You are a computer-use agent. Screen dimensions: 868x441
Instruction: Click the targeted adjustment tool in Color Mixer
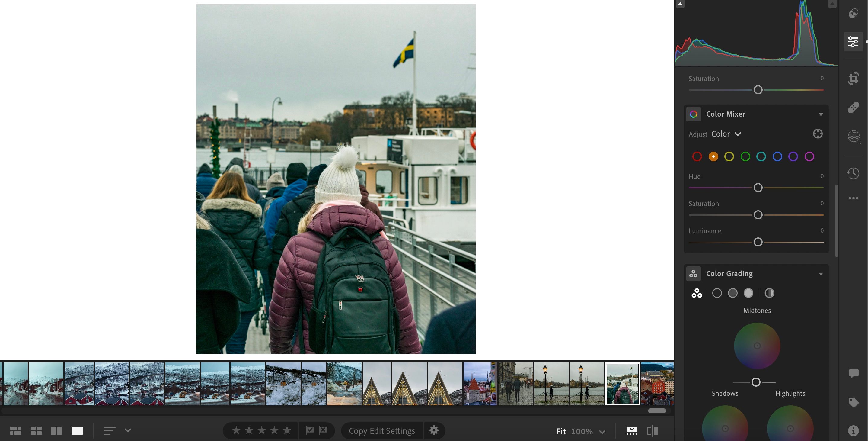818,134
